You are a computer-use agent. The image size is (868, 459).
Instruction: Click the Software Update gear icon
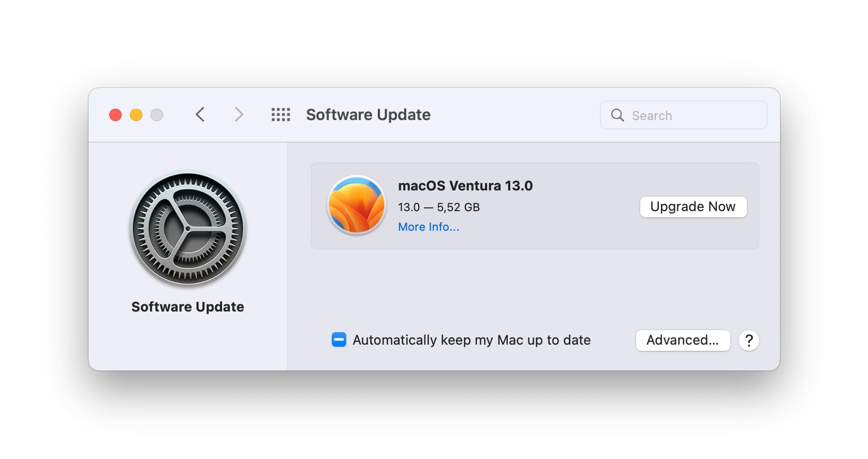point(188,229)
